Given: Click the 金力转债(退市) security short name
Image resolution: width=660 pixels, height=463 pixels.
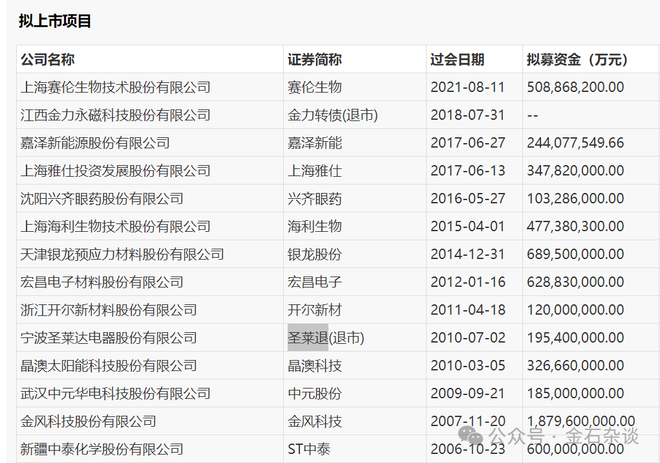Looking at the screenshot, I should (332, 115).
